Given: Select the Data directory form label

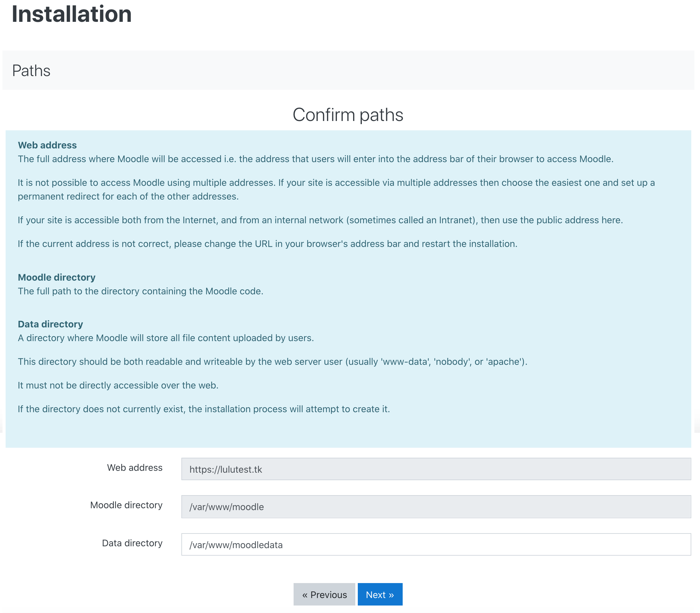Looking at the screenshot, I should pyautogui.click(x=132, y=543).
